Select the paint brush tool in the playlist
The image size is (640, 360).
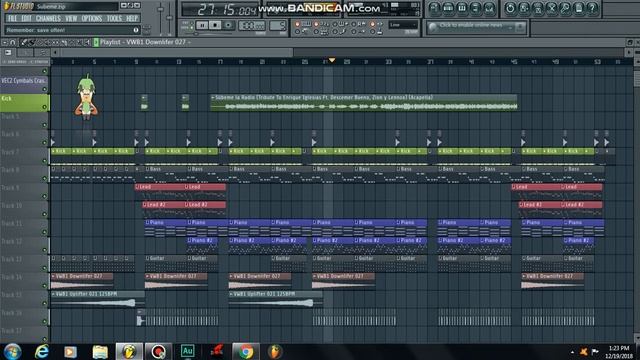pyautogui.click(x=31, y=42)
